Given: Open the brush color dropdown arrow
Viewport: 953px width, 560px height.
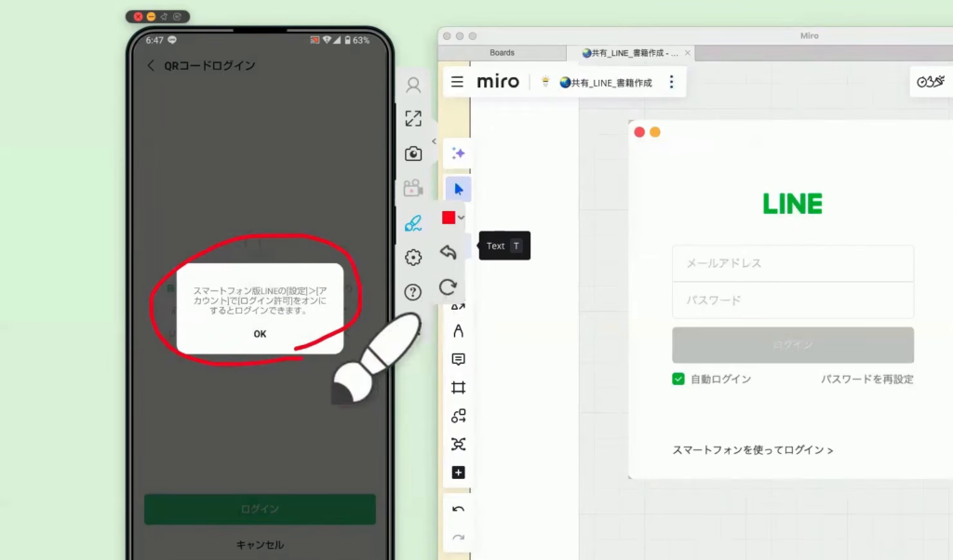Looking at the screenshot, I should click(x=462, y=218).
